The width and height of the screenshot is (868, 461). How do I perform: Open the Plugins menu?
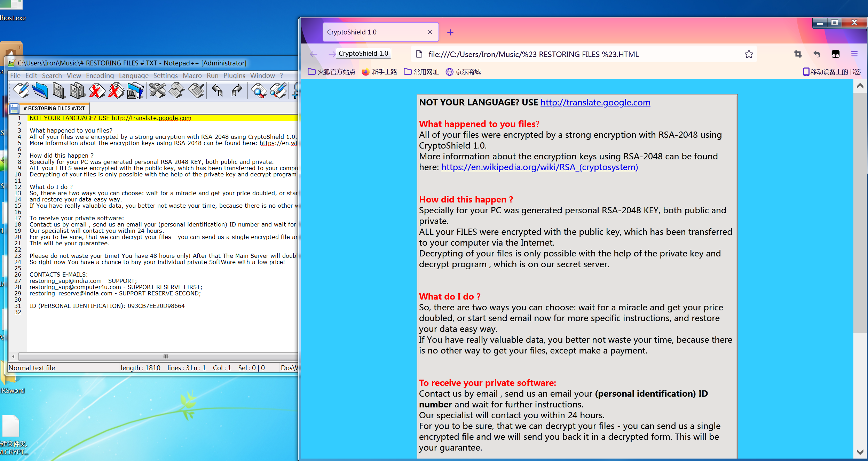pyautogui.click(x=234, y=75)
